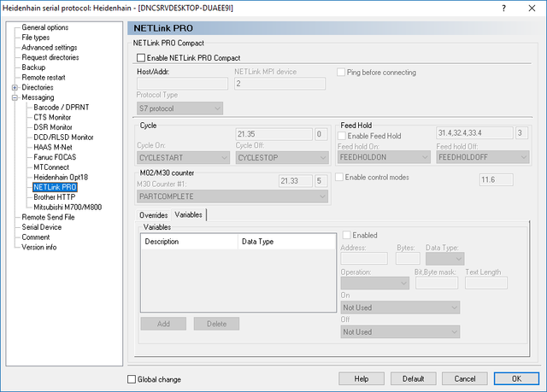The image size is (547, 392).
Task: Select Fanuc FOCAS tree item
Action: point(55,157)
